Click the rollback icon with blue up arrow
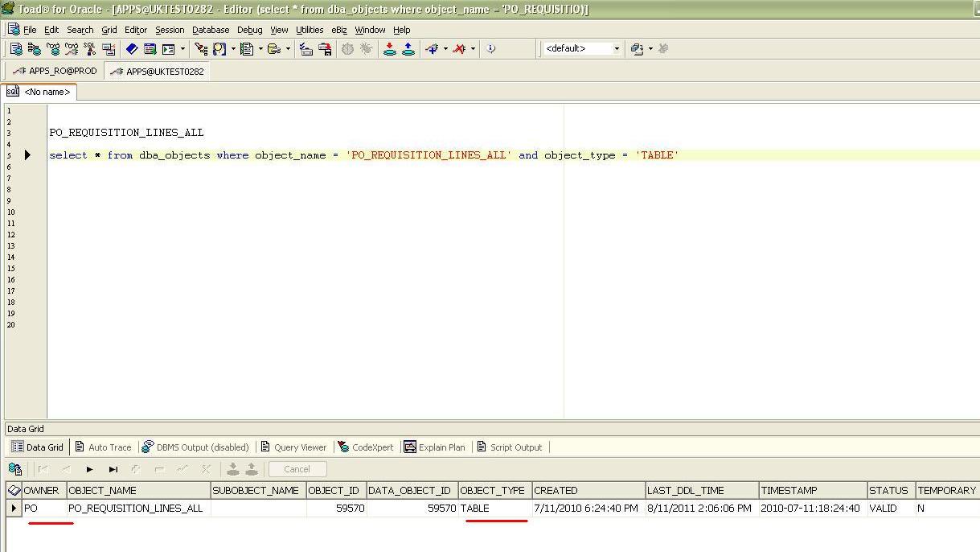Screen dimensions: 980x552 click(408, 48)
